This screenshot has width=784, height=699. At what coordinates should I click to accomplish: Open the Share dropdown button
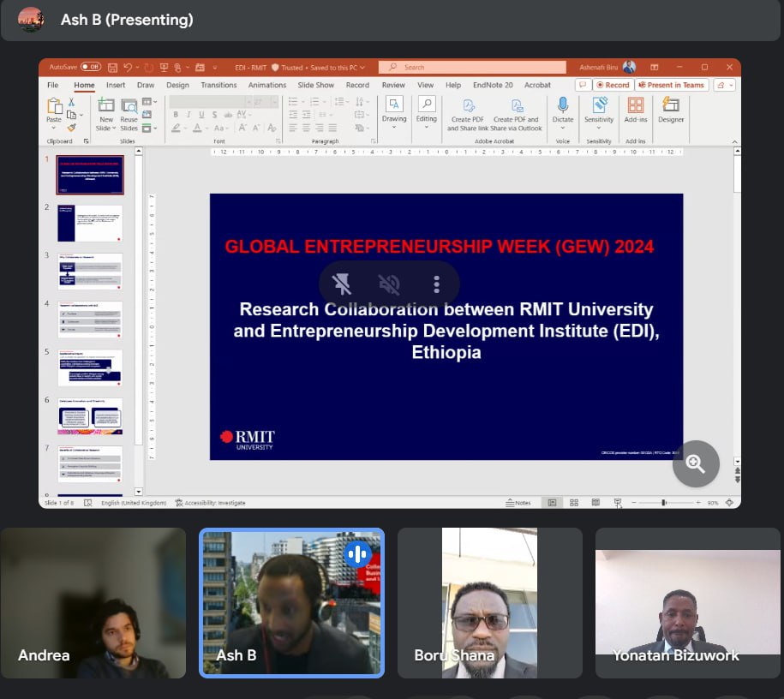point(725,85)
